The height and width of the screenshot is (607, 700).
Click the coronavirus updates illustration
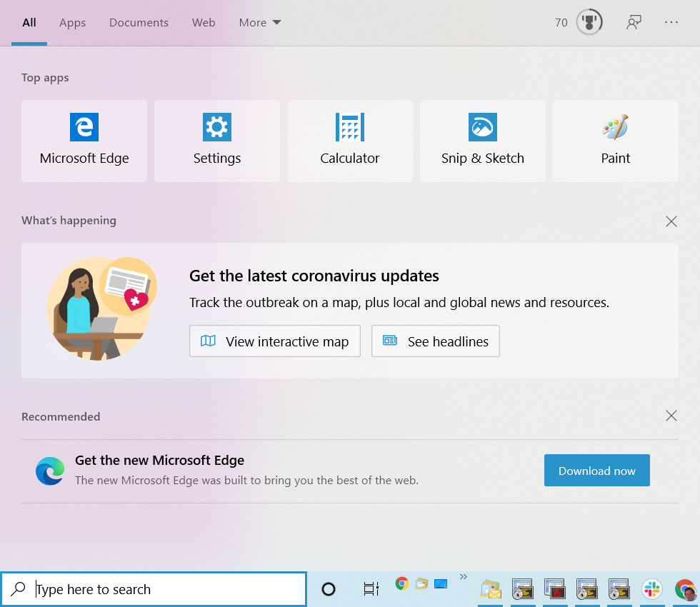[101, 308]
